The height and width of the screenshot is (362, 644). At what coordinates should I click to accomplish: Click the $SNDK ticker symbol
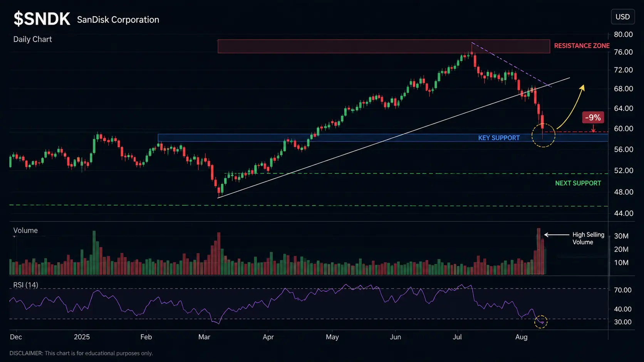pos(42,19)
